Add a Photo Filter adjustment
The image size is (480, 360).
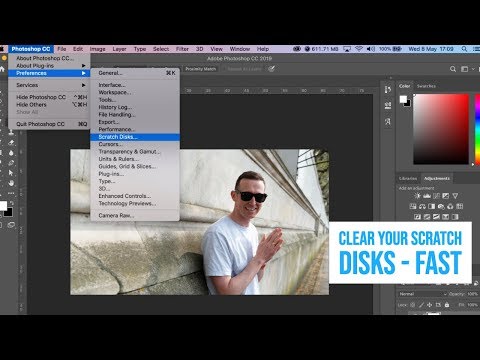[x=441, y=207]
